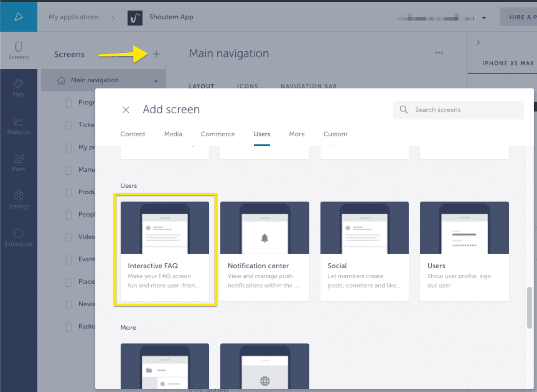
Task: Open the Extensions section
Action: click(x=19, y=238)
